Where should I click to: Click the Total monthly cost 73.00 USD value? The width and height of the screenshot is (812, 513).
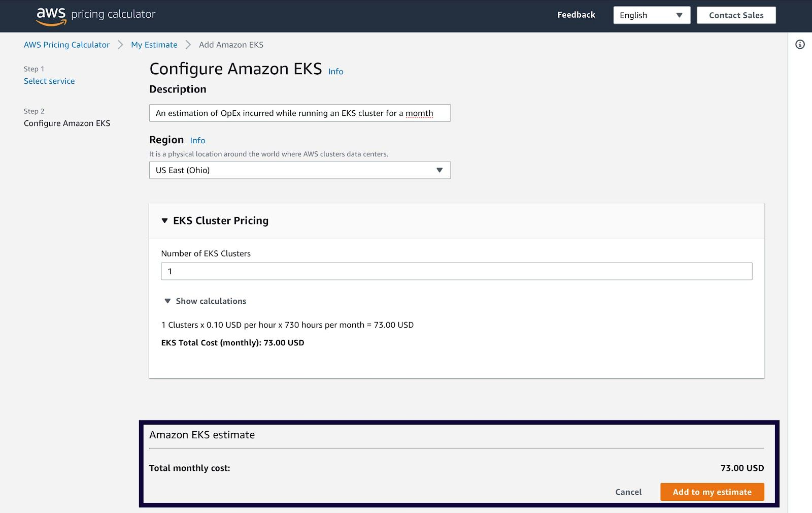coord(742,468)
